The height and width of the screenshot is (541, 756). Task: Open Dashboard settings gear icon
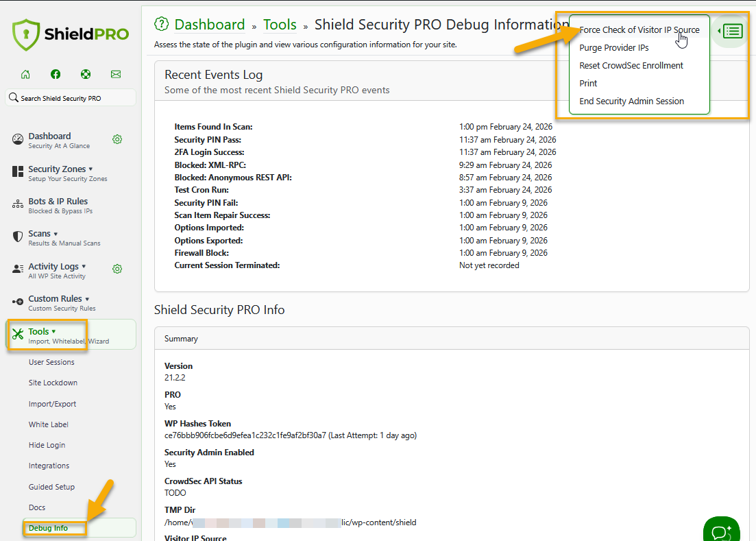(x=117, y=139)
